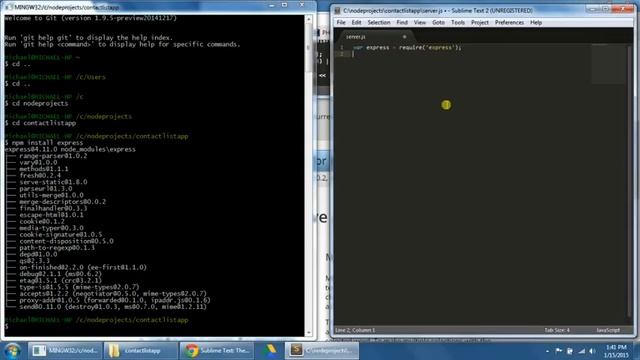Click the "content-disposition@0.5.0" entry
640x360 pixels.
coord(66,241)
